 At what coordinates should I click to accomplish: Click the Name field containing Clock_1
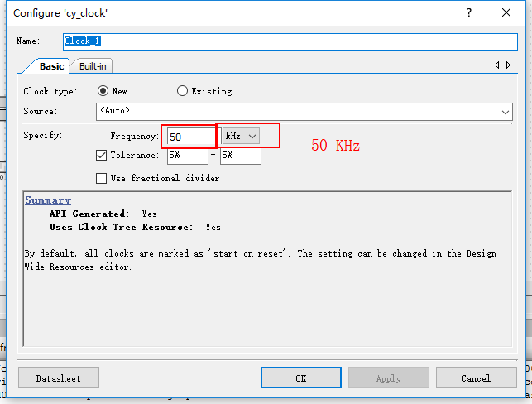pyautogui.click(x=290, y=41)
